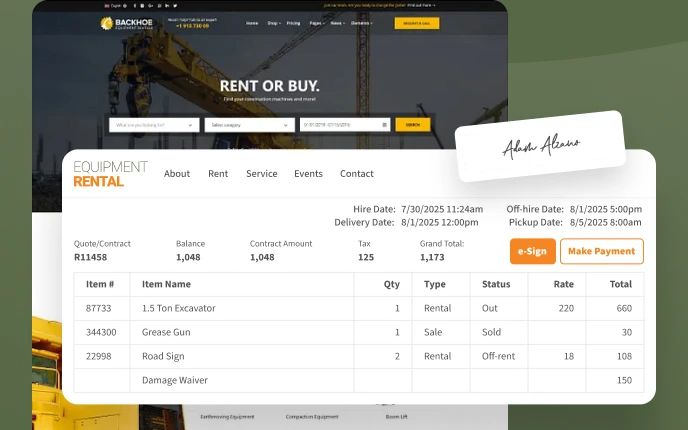688x430 pixels.
Task: Open the language selector in the top bar
Action: [116, 6]
